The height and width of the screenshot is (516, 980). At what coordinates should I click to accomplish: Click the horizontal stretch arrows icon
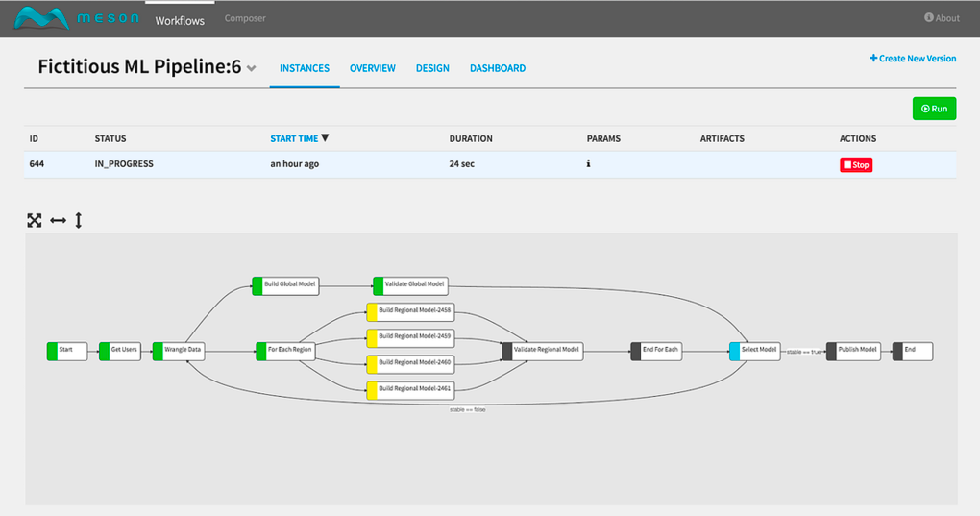58,221
